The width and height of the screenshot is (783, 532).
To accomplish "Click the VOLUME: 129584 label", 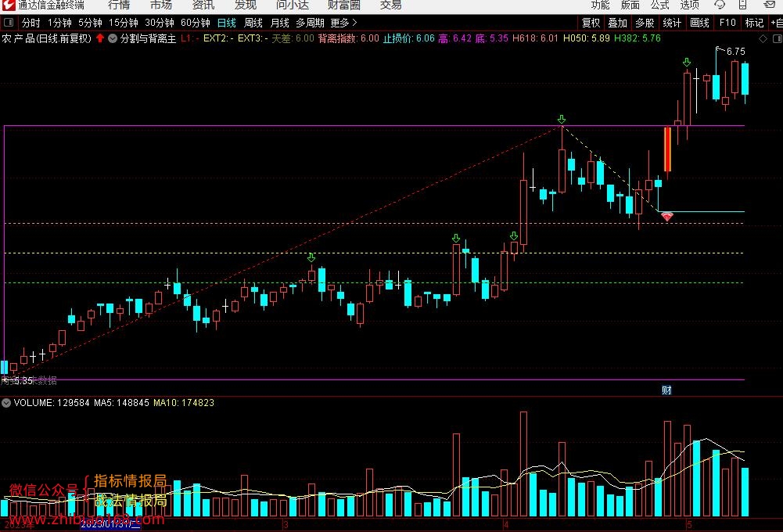I will click(52, 403).
